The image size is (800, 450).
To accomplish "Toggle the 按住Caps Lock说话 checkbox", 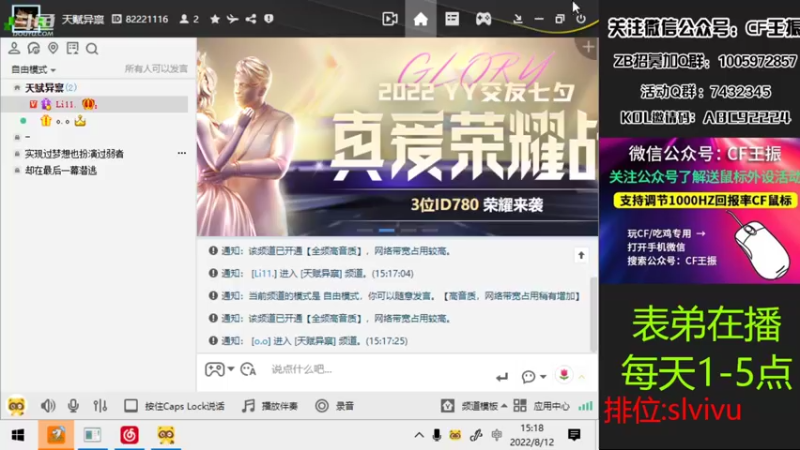I will pos(131,406).
